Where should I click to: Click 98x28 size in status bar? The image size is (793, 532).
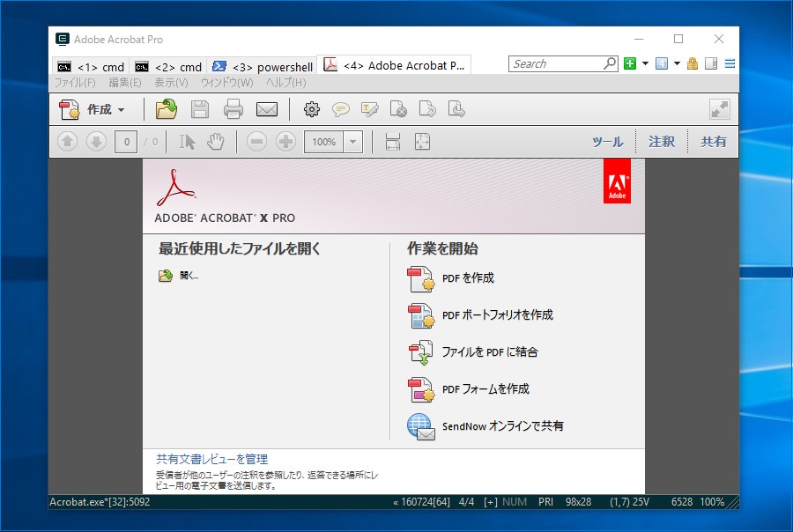click(578, 502)
